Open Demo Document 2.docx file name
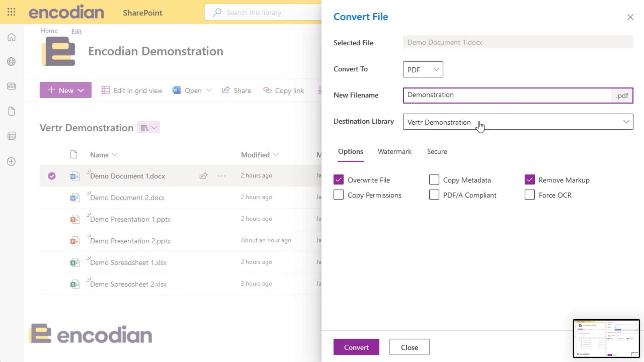The image size is (644, 362). 127,198
